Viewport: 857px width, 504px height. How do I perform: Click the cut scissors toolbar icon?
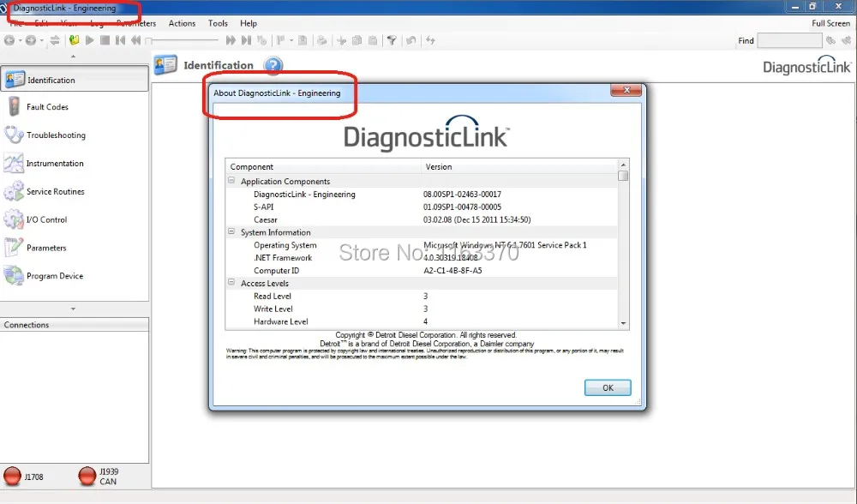pos(342,40)
